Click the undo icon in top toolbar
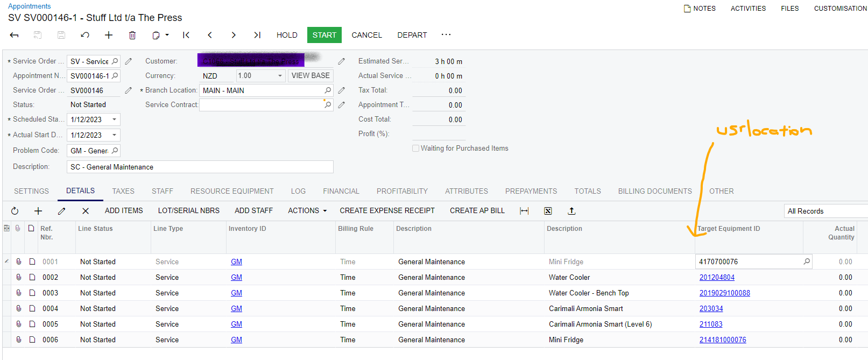This screenshot has width=868, height=360. 85,35
